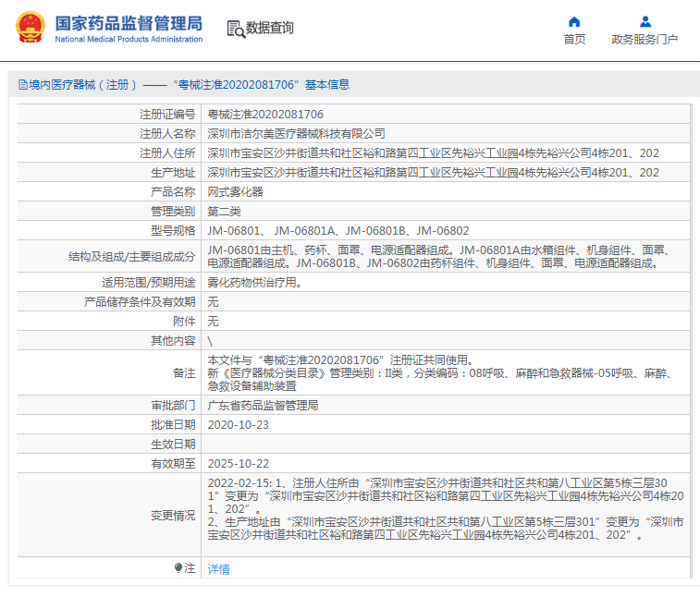The width and height of the screenshot is (700, 597).
Task: Click the home house icon
Action: (x=574, y=22)
